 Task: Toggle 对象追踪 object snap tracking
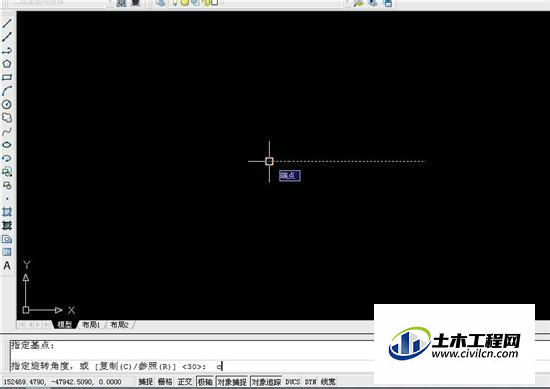pyautogui.click(x=266, y=381)
